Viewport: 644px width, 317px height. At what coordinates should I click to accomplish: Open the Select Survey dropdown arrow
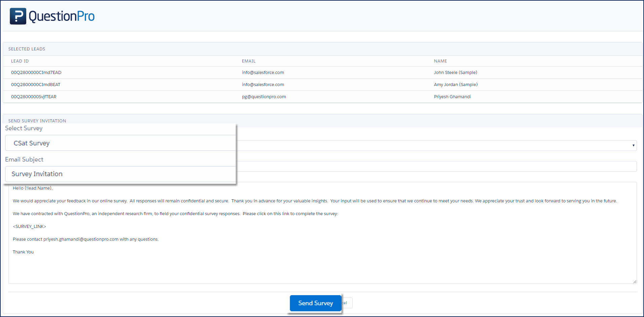(x=633, y=146)
